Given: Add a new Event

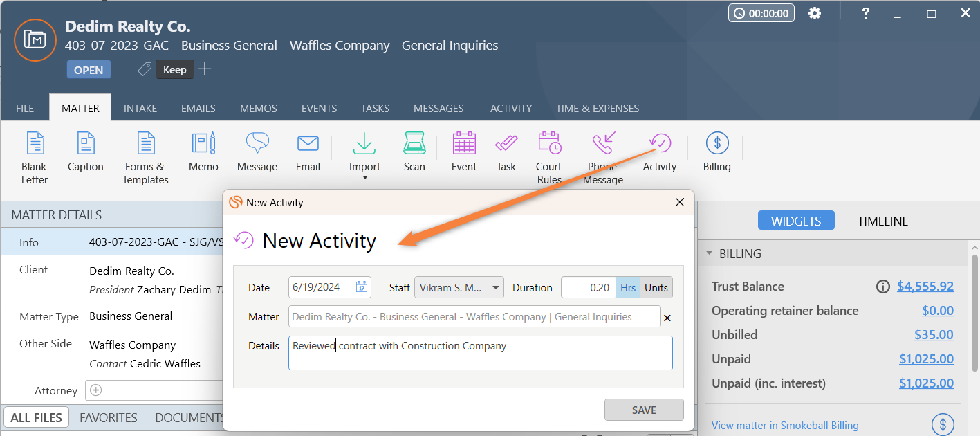Looking at the screenshot, I should pos(464,152).
